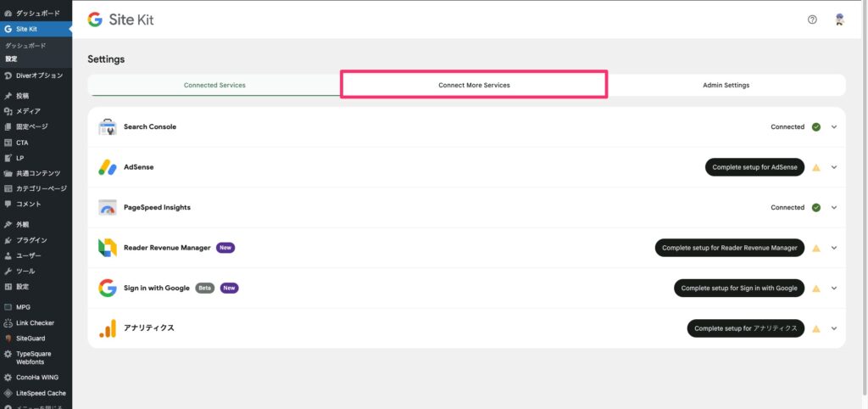Expand the Search Console row chevron
This screenshot has height=409, width=868.
(x=834, y=127)
